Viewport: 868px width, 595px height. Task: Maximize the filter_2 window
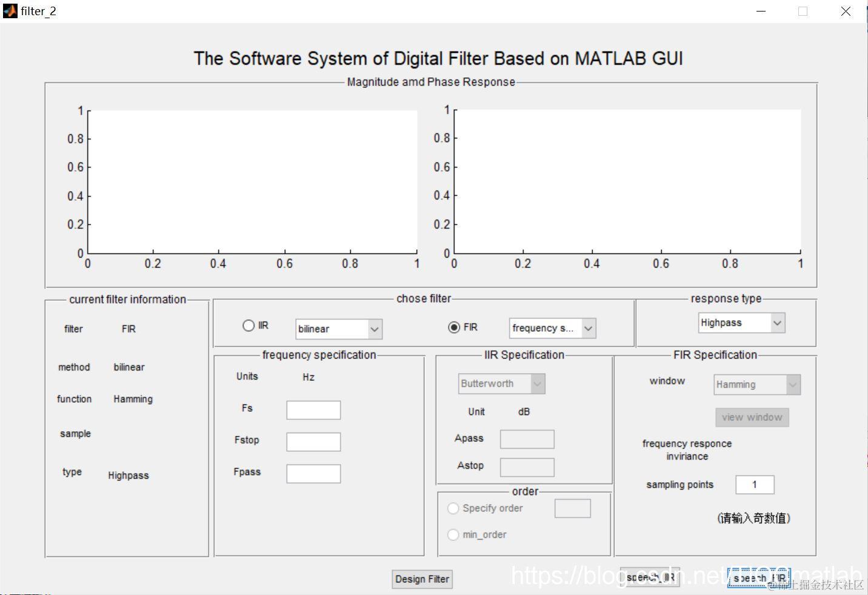tap(803, 11)
